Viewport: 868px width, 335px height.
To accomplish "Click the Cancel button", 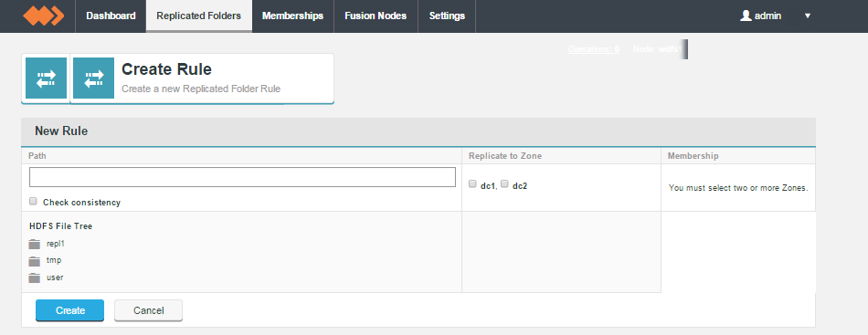I will point(148,310).
